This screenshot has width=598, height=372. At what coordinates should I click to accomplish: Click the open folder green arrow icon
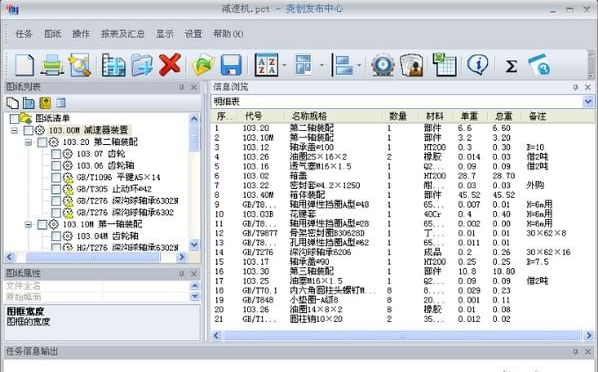(x=203, y=66)
